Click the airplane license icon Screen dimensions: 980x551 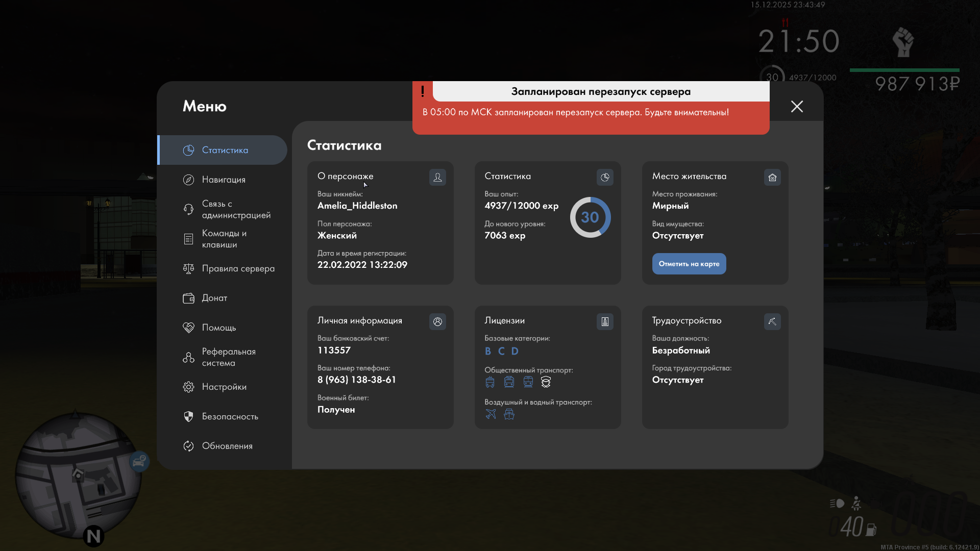491,414
